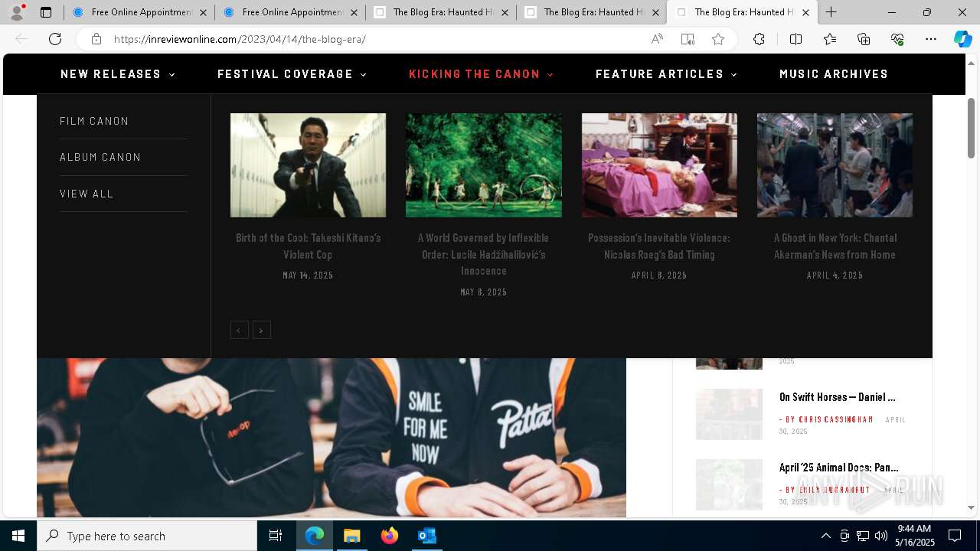Open Task View on the taskbar
Image resolution: width=980 pixels, height=551 pixels.
pos(276,536)
